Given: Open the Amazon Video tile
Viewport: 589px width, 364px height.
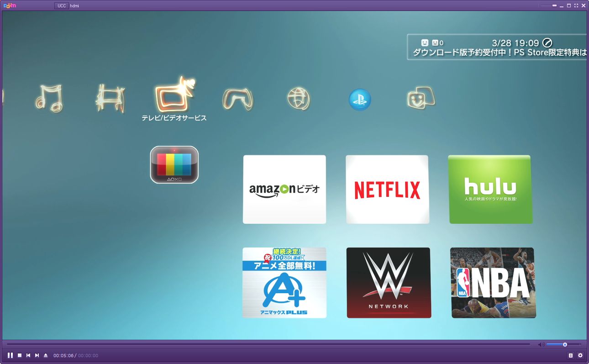Looking at the screenshot, I should [x=284, y=190].
